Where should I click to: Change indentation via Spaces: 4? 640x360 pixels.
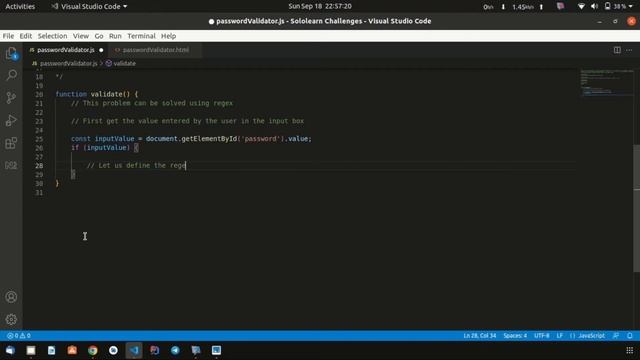pyautogui.click(x=515, y=336)
